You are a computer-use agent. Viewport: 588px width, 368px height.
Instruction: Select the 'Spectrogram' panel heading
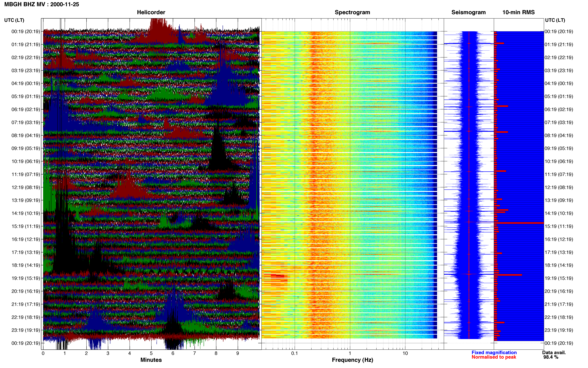[x=352, y=12]
